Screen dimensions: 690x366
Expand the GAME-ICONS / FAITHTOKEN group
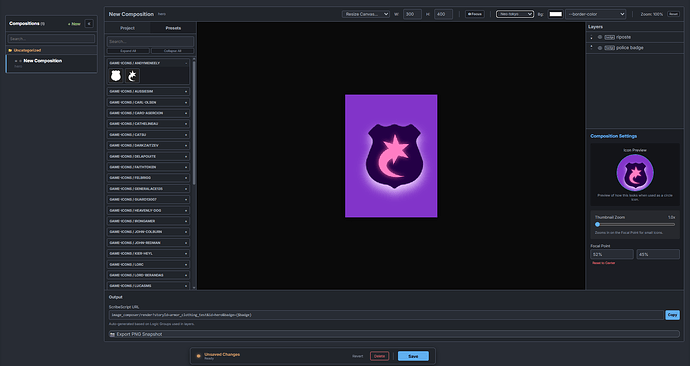pyautogui.click(x=148, y=167)
